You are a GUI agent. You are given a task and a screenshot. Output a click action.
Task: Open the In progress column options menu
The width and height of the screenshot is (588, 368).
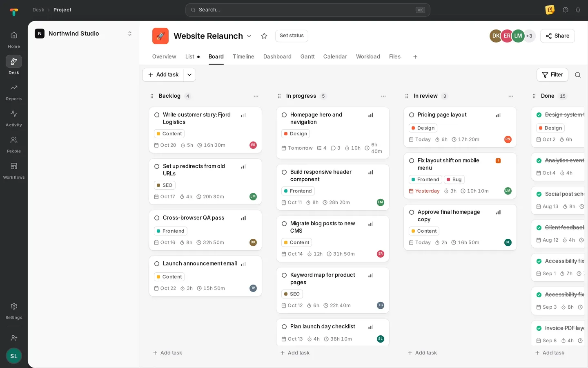click(x=383, y=96)
